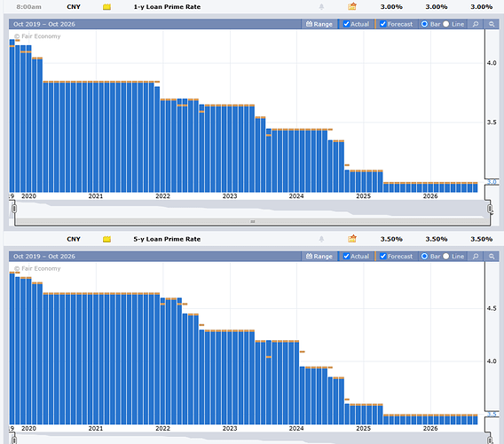Click zoom-out magnifier in 5-y chart toolbar
The height and width of the screenshot is (444, 504).
click(492, 257)
